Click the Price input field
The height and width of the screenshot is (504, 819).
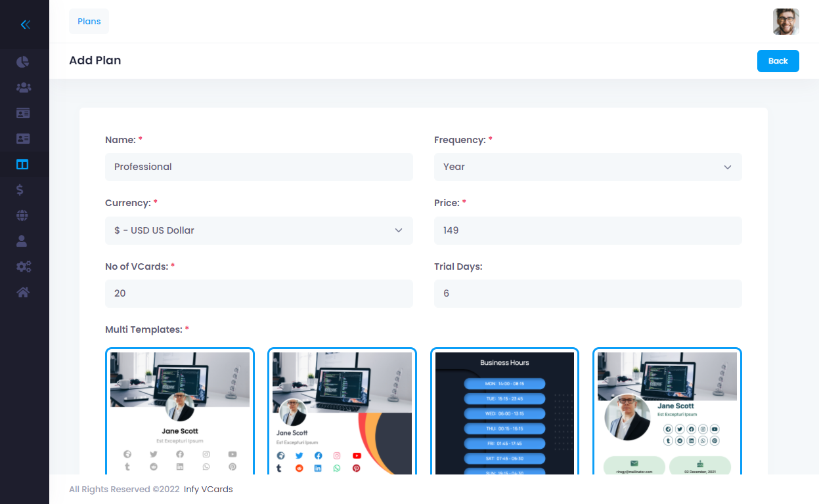click(x=587, y=230)
